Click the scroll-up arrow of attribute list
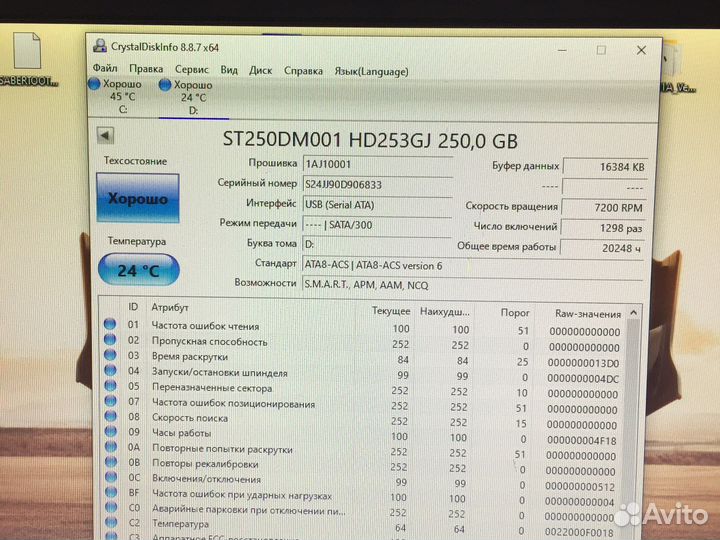The image size is (720, 540). pos(634,313)
